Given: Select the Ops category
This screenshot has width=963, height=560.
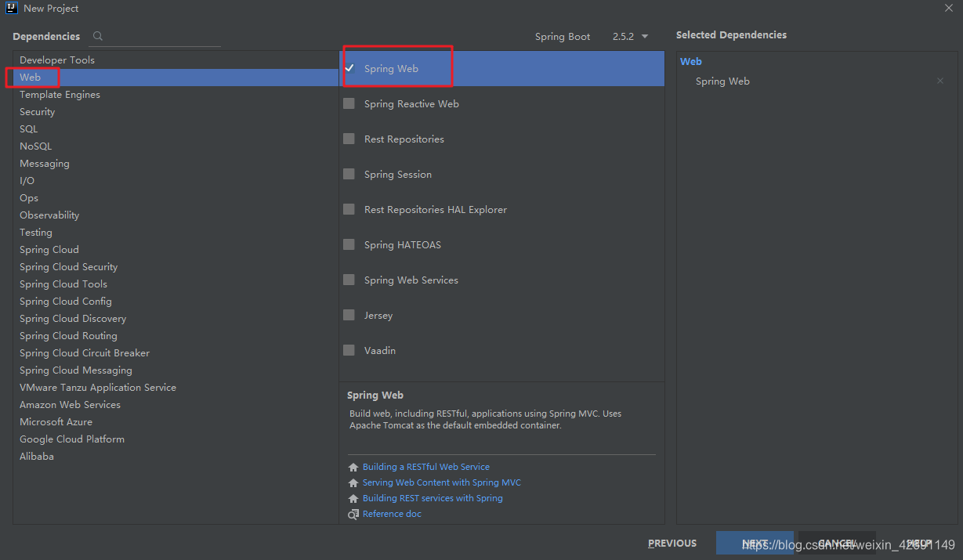Looking at the screenshot, I should coord(176,198).
